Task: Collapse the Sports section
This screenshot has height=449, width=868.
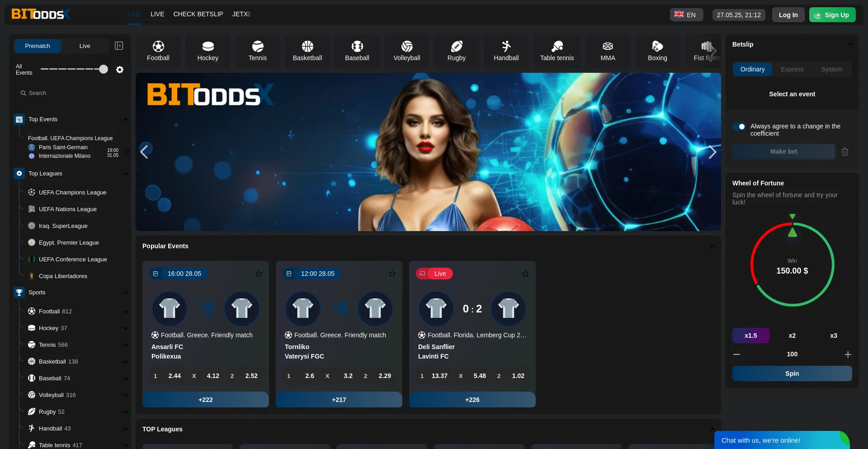Action: tap(126, 293)
